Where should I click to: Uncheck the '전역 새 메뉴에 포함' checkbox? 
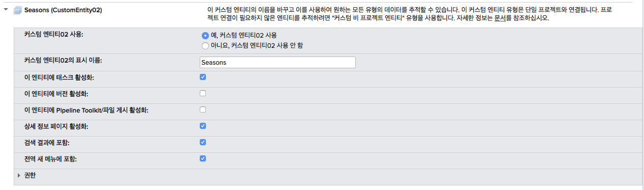[203, 158]
